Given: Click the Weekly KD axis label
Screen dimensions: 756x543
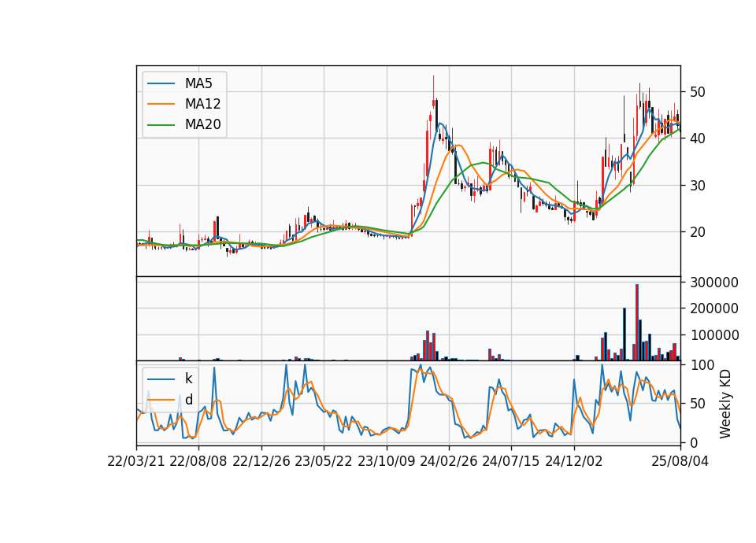Looking at the screenshot, I should [725, 404].
